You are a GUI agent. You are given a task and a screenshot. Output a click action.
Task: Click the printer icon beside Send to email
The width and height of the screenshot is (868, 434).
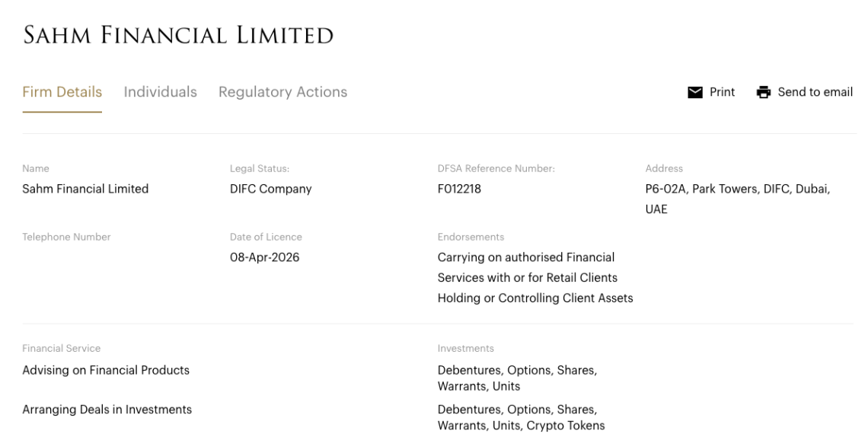click(x=764, y=92)
